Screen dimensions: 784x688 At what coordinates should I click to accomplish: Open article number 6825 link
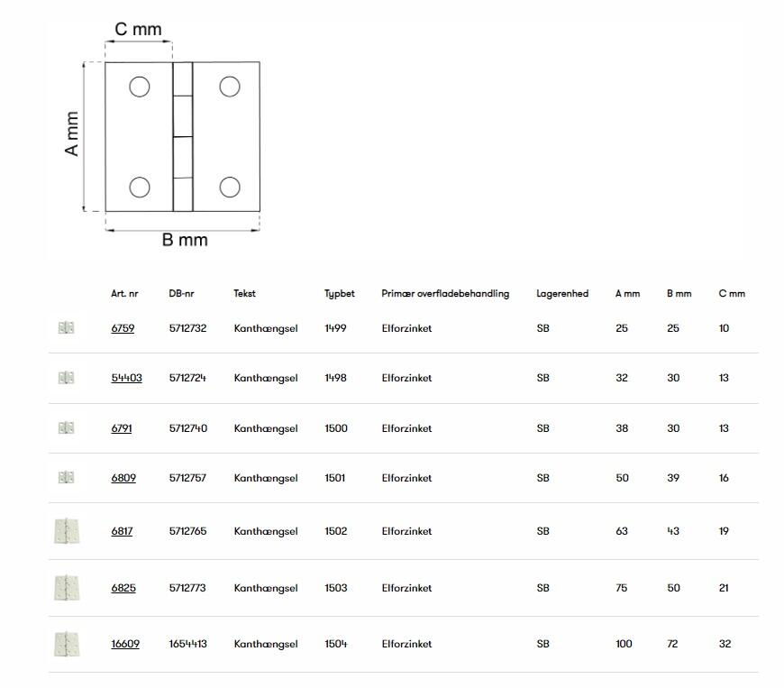(x=123, y=588)
